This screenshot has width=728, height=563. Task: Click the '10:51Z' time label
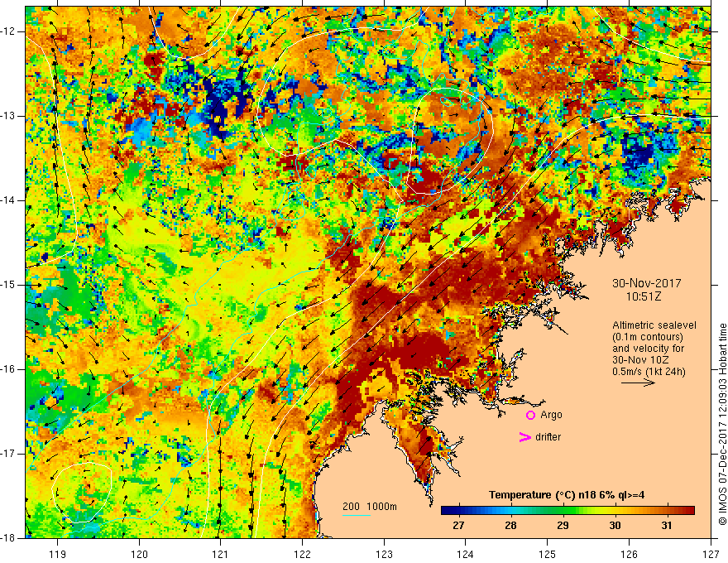643,296
